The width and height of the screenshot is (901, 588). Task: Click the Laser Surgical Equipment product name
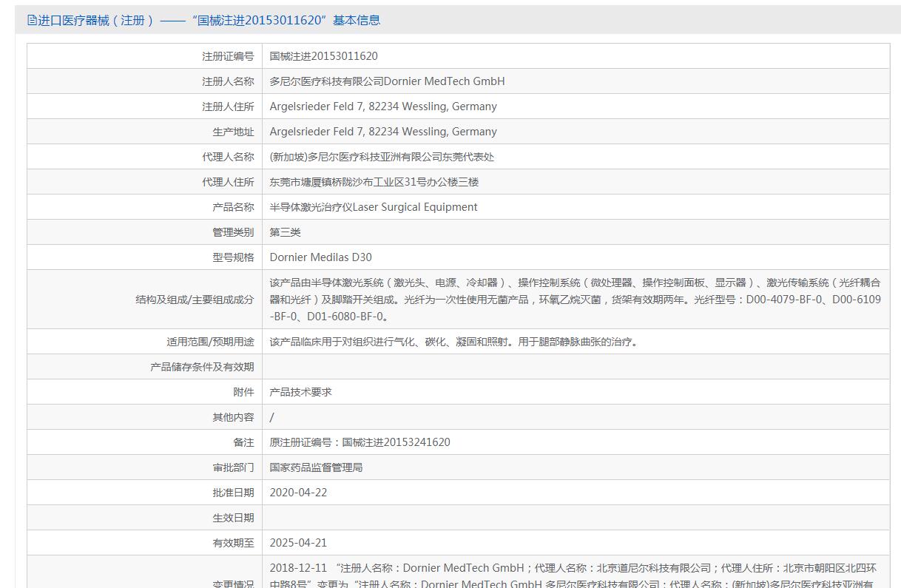374,207
